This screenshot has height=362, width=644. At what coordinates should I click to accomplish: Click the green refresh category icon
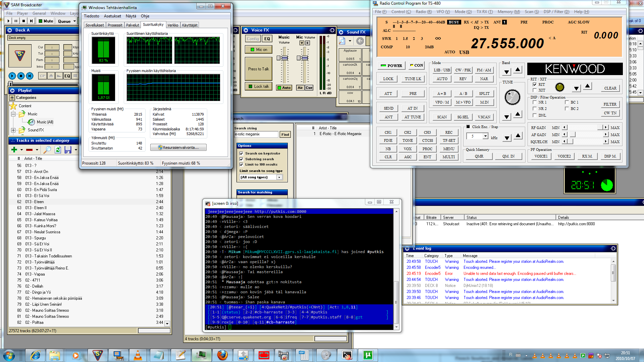(58, 150)
